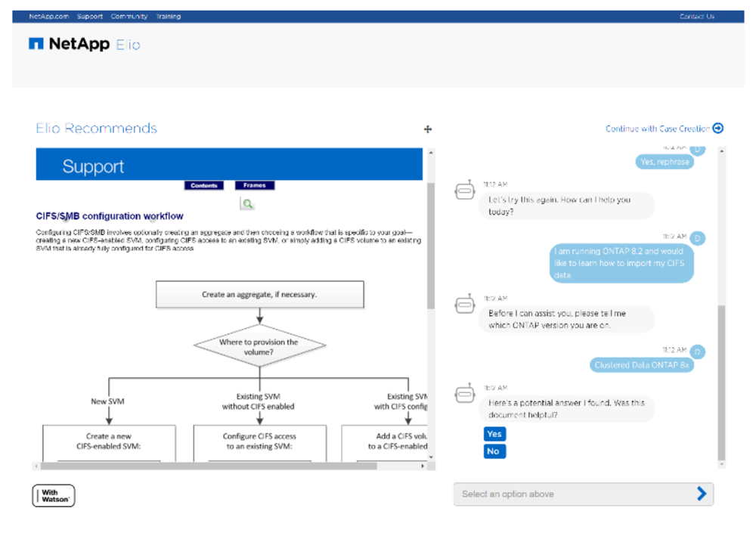
Task: Click the 'Clustered Data ONTAP 8x' chat bubble
Action: click(x=642, y=365)
